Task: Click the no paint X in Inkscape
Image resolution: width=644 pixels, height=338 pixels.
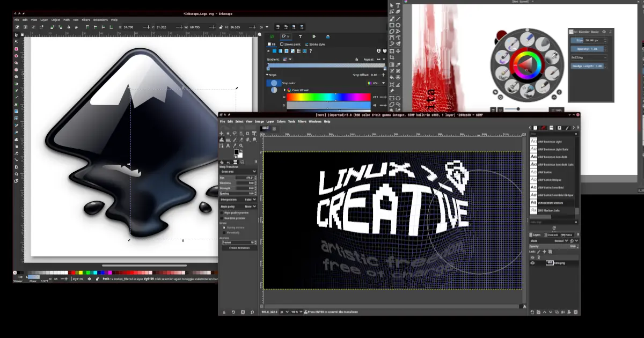Action: pyautogui.click(x=268, y=51)
